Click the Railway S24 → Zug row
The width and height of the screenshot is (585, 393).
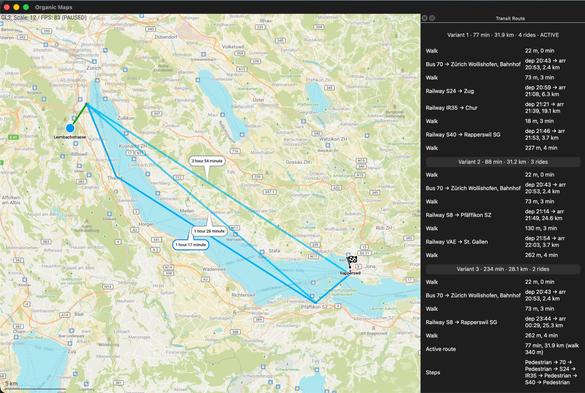(x=503, y=91)
